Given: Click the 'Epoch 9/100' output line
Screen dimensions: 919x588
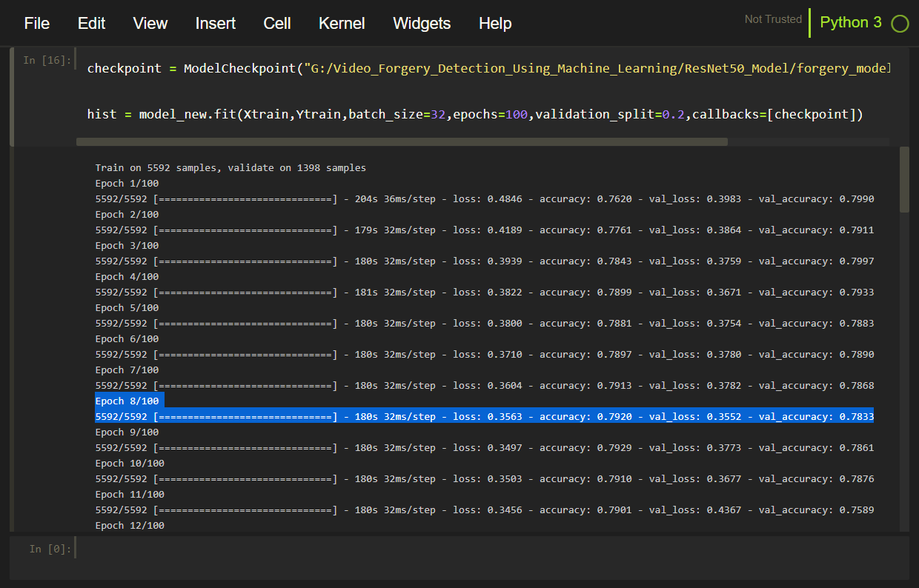Looking at the screenshot, I should [x=127, y=432].
